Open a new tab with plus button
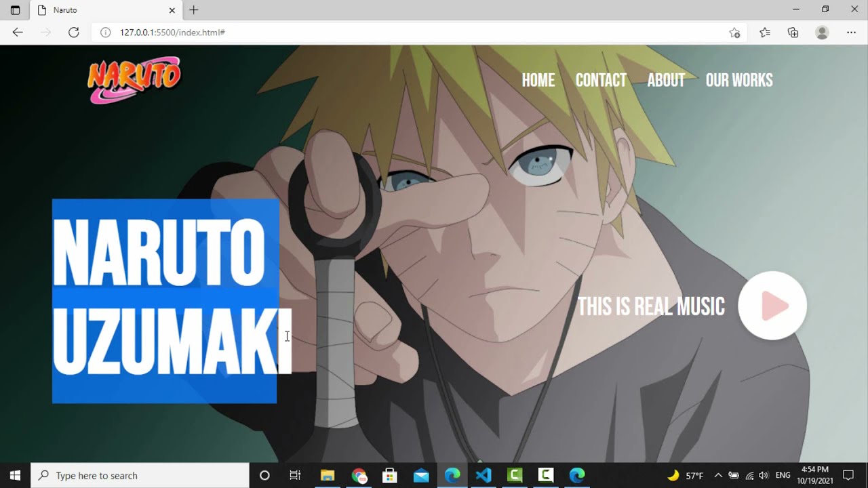 [x=194, y=10]
